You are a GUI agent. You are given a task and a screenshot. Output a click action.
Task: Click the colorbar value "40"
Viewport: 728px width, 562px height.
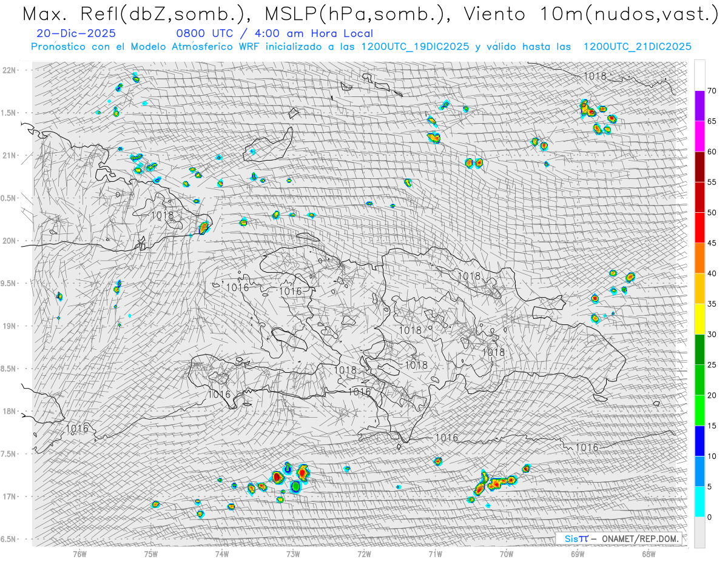click(x=712, y=273)
